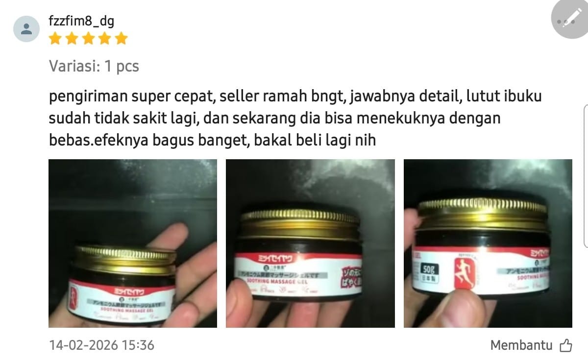The width and height of the screenshot is (588, 364).
Task: Select the fifth yellow rating star
Action: [x=121, y=39]
